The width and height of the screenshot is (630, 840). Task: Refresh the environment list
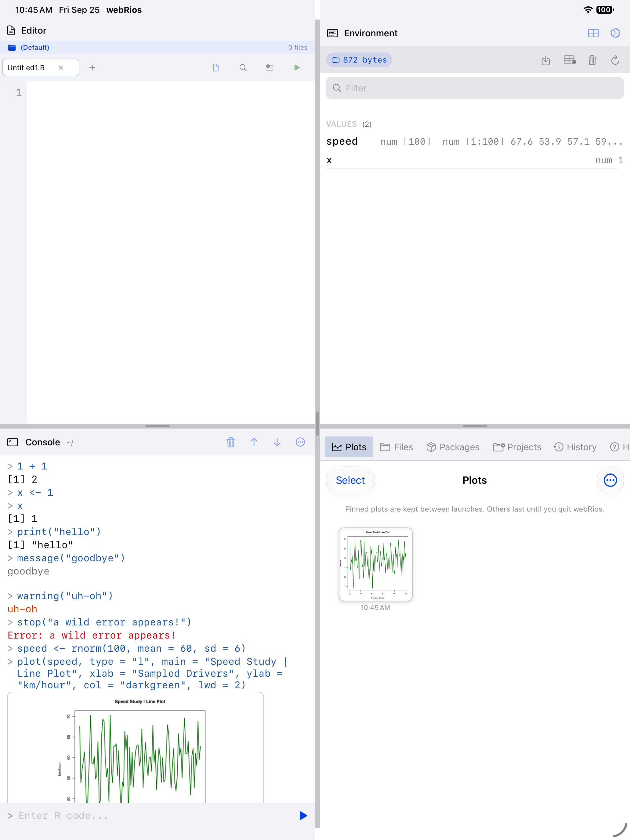tap(615, 60)
